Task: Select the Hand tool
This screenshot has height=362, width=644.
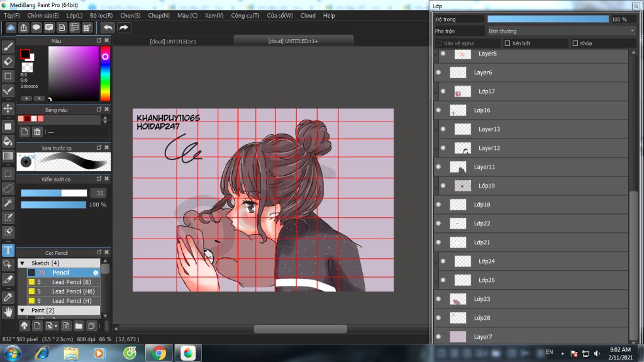Action: 8,312
